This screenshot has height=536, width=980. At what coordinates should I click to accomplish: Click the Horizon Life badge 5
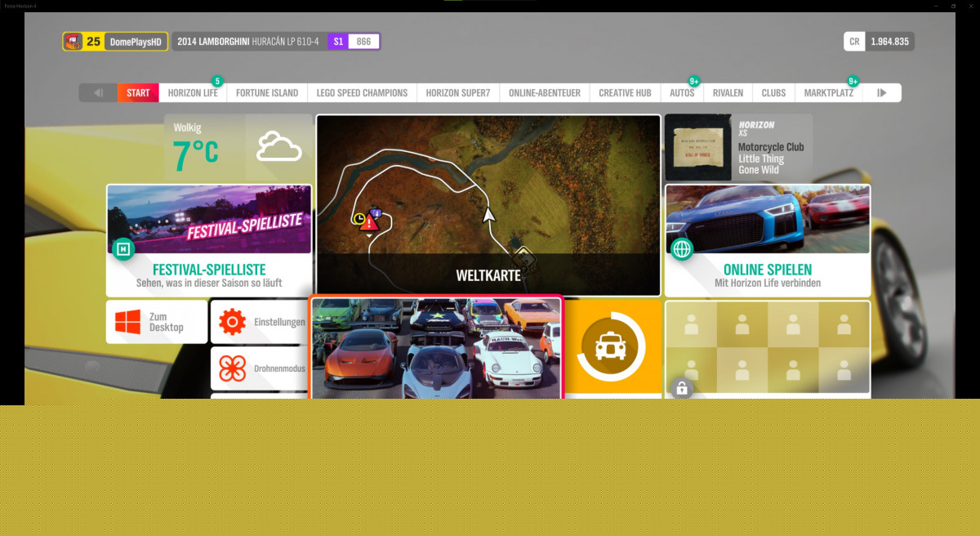point(217,81)
